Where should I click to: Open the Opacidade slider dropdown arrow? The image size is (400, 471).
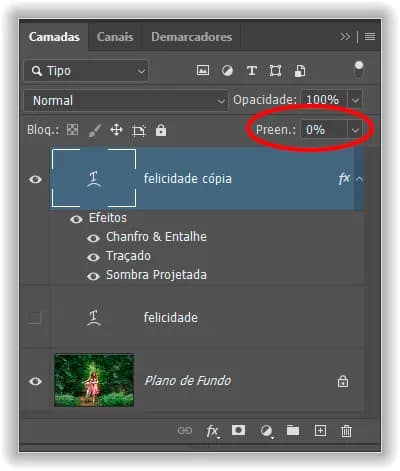(x=355, y=100)
